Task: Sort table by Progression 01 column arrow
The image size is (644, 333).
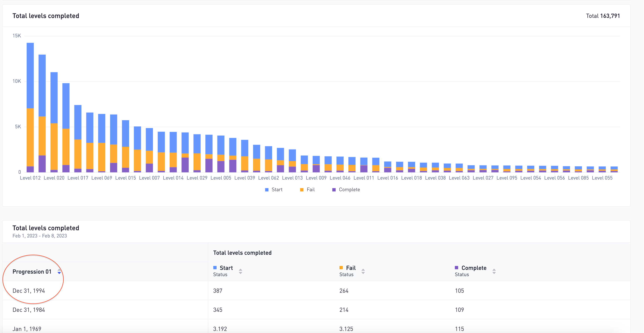Action: coord(59,271)
